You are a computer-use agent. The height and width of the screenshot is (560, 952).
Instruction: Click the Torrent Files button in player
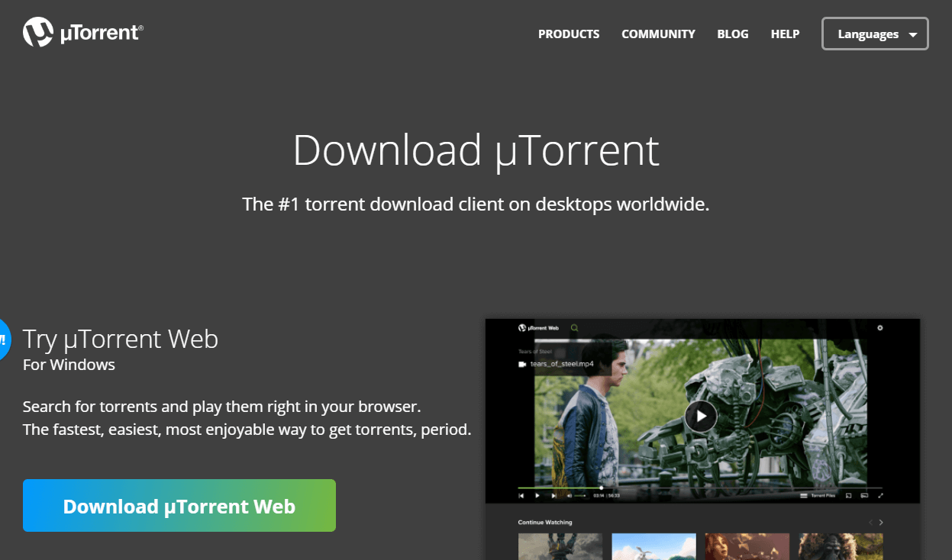pos(818,495)
